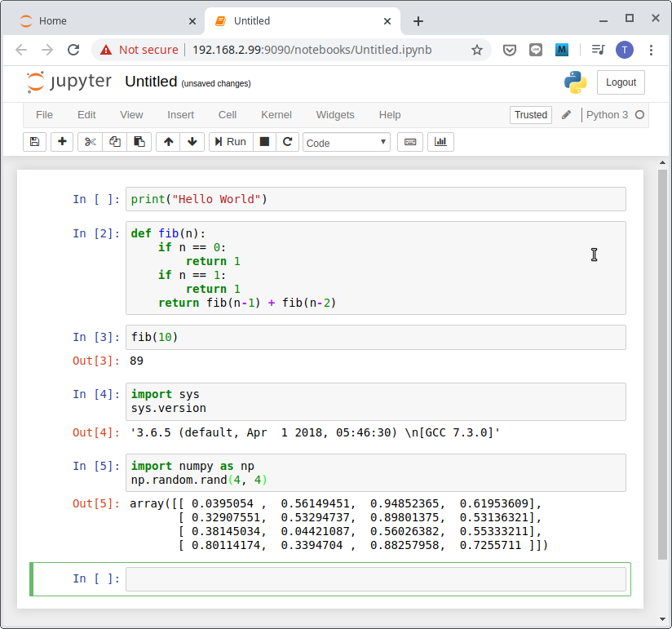The width and height of the screenshot is (672, 629).
Task: Close the Untitled tab
Action: 387,21
